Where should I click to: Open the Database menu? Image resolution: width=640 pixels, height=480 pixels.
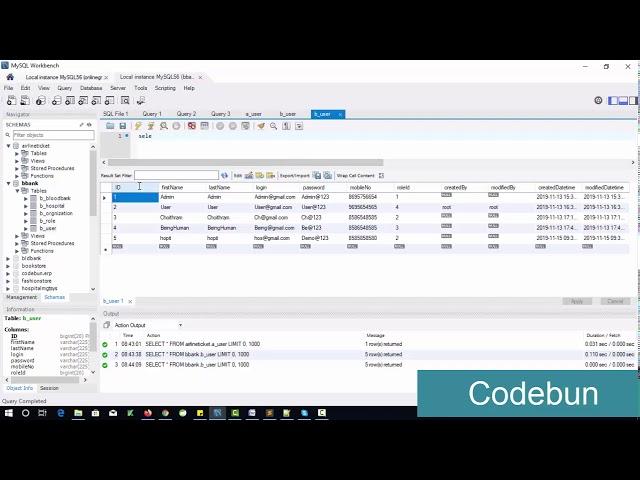pos(91,88)
